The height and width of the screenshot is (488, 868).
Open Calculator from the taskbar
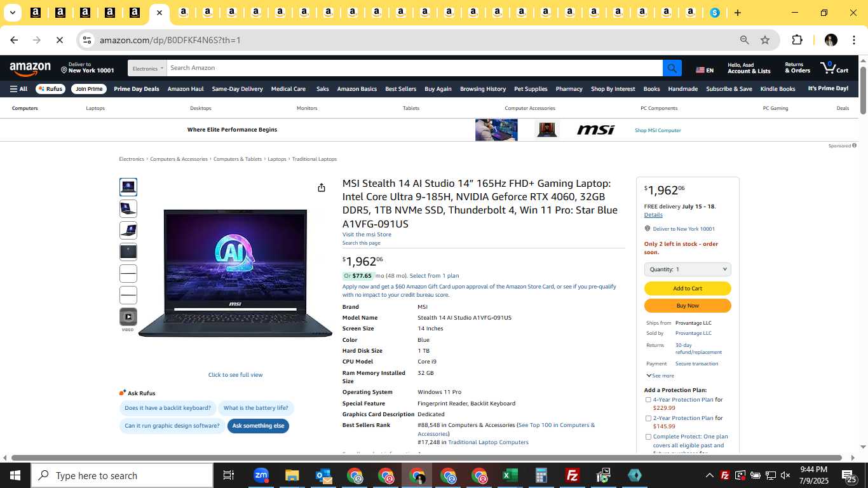click(x=541, y=475)
